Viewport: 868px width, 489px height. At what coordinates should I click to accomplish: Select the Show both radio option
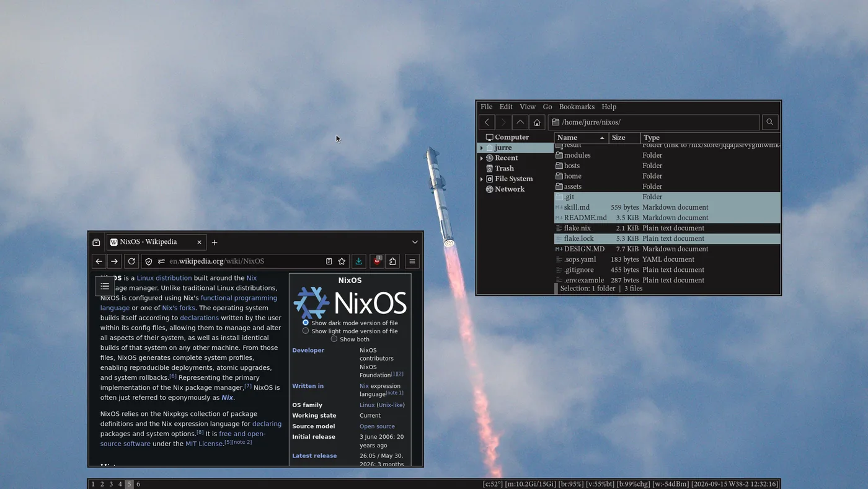334,339
